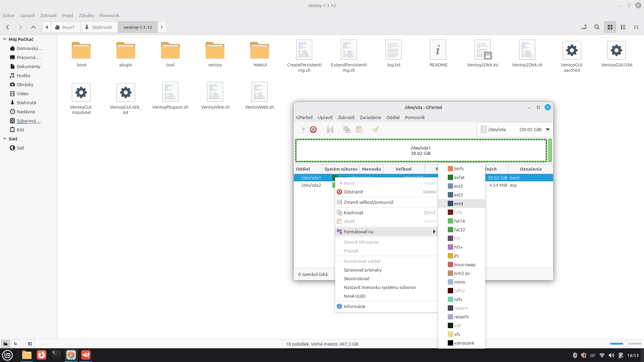
Task: Select the log.txt file icon
Action: pos(393,50)
